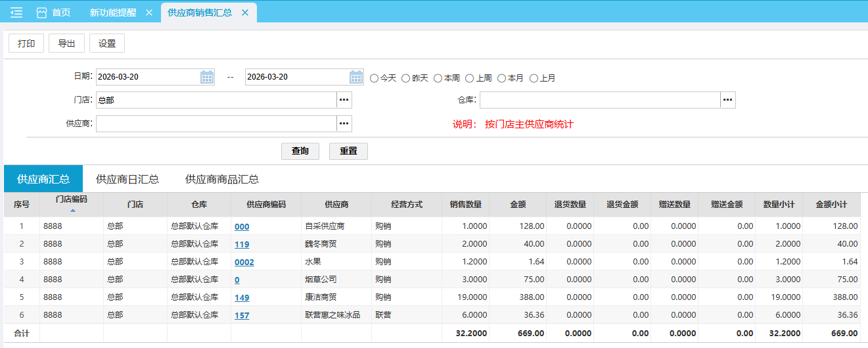Choose the 本周 radio option
Image resolution: width=868 pixels, height=348 pixels.
coord(438,78)
